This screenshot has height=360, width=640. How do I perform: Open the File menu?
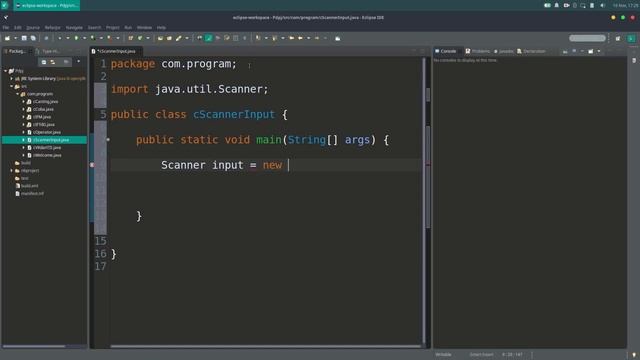tap(6, 28)
